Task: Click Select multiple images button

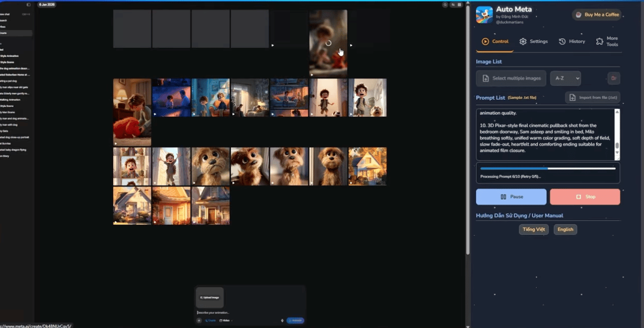Action: [511, 78]
